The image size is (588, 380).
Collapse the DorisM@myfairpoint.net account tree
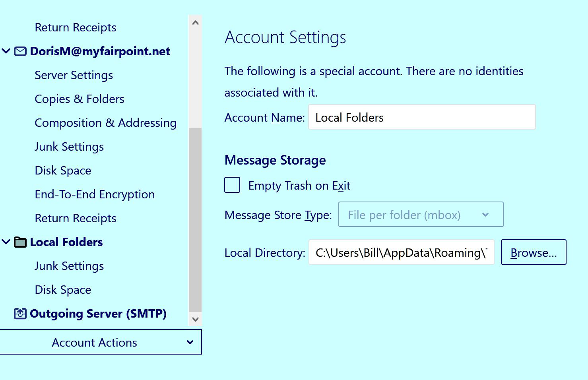point(6,51)
